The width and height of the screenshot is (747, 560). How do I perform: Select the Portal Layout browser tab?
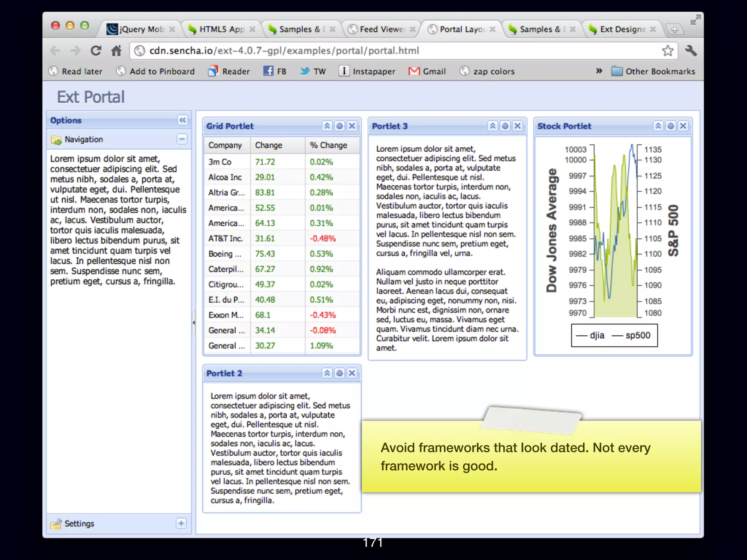(462, 29)
